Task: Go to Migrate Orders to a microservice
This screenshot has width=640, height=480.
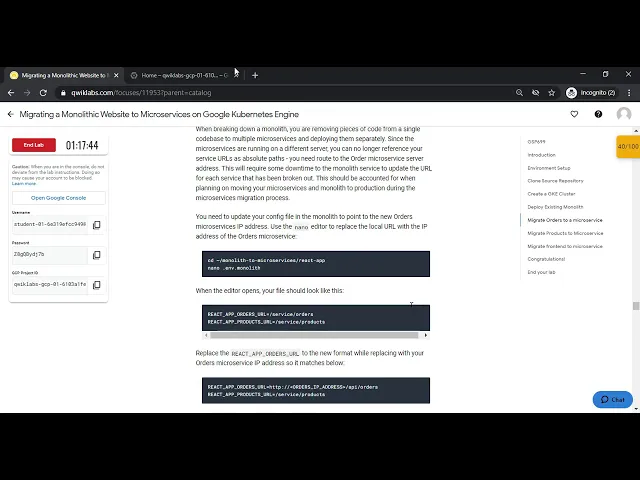Action: [x=565, y=220]
